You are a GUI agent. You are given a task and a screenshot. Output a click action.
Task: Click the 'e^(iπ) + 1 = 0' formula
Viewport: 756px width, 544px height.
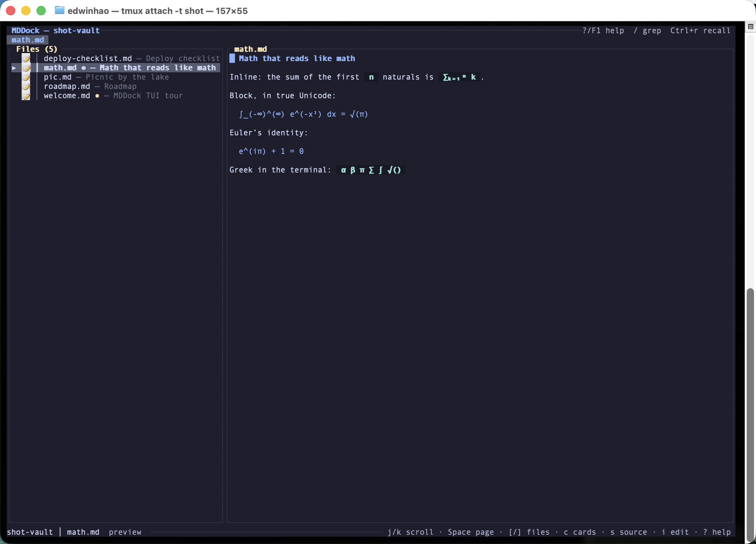pyautogui.click(x=271, y=152)
